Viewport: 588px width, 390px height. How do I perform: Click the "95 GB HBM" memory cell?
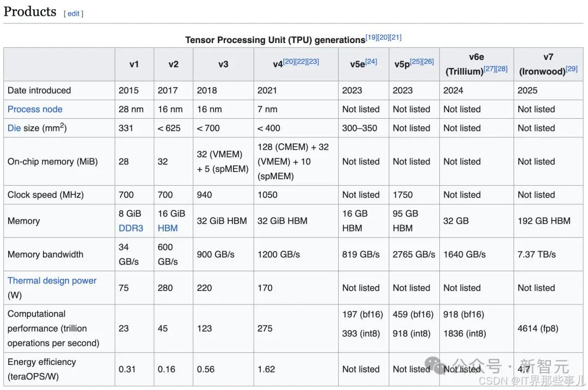coord(414,221)
